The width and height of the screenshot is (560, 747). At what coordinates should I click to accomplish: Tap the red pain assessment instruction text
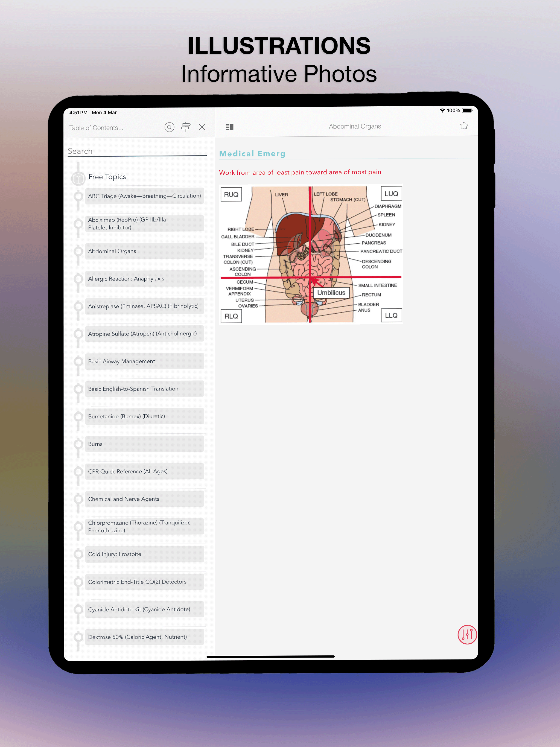click(x=300, y=172)
